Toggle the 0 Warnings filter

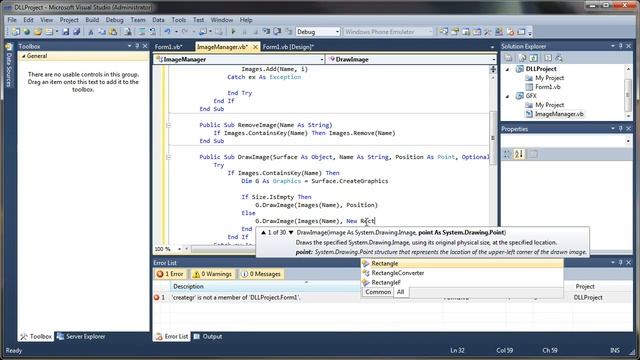coord(212,274)
